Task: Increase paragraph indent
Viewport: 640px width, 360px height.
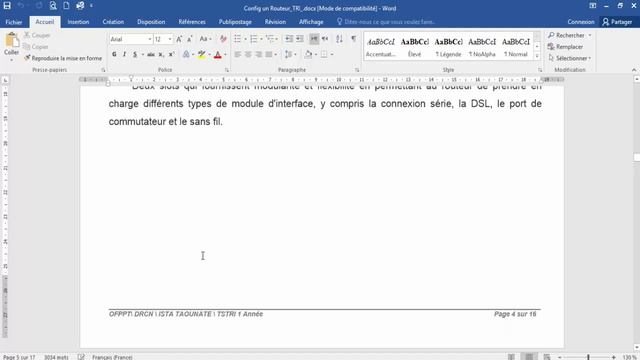Action: [300, 39]
